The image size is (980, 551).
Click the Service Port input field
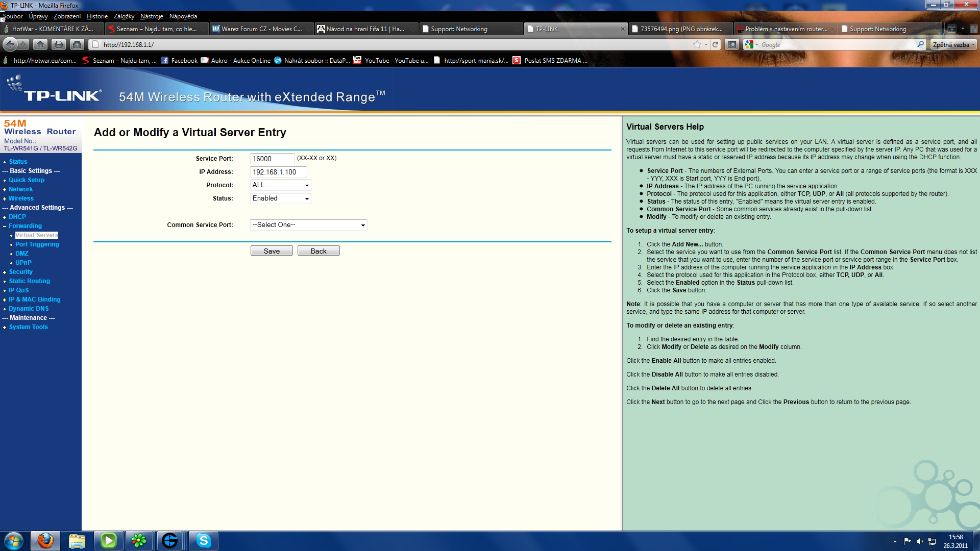(272, 159)
